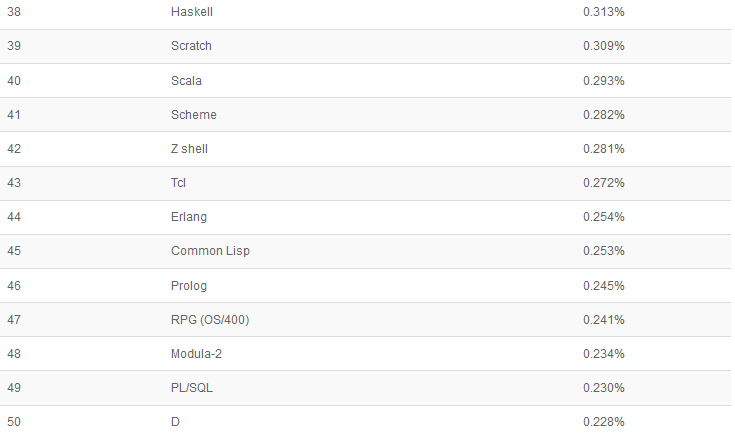Image resolution: width=735 pixels, height=437 pixels.
Task: Click the D language name
Action: click(x=176, y=422)
